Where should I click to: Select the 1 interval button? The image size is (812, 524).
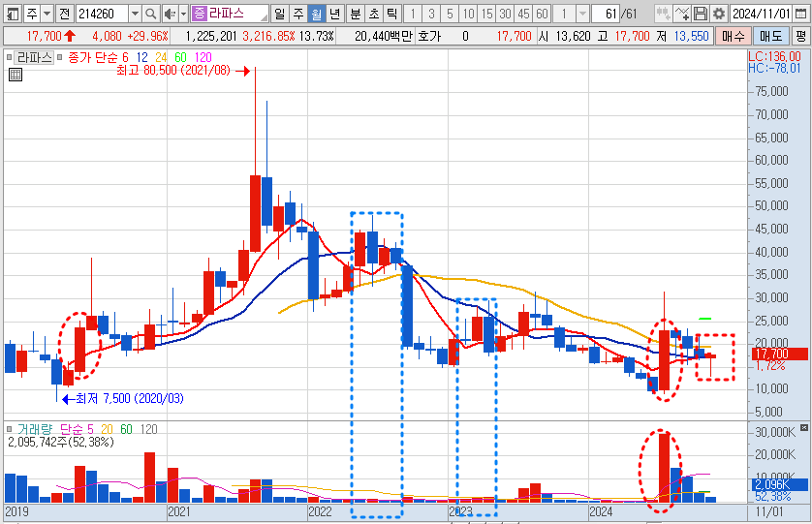[x=413, y=14]
